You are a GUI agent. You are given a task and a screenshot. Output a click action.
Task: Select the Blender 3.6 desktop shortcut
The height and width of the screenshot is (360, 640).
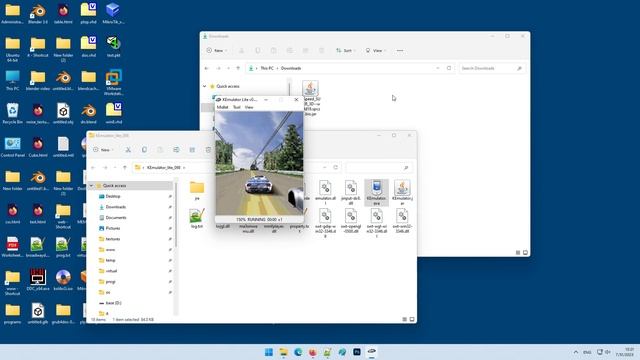click(38, 14)
